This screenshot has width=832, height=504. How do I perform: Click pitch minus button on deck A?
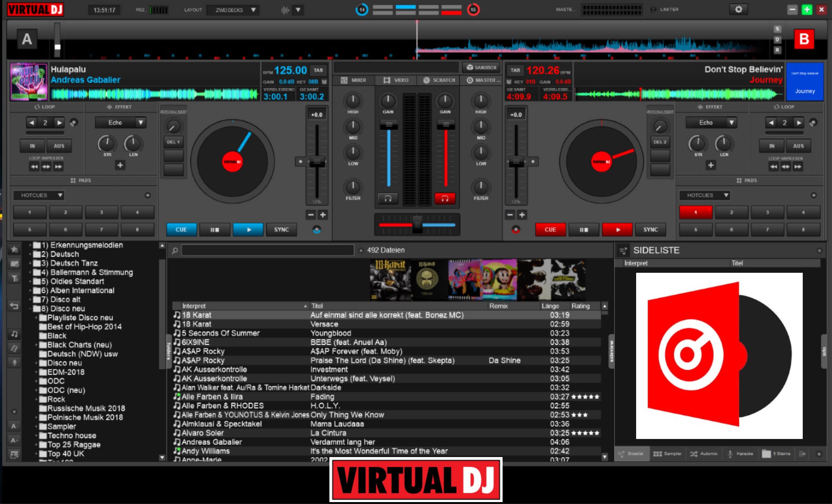coord(311,215)
